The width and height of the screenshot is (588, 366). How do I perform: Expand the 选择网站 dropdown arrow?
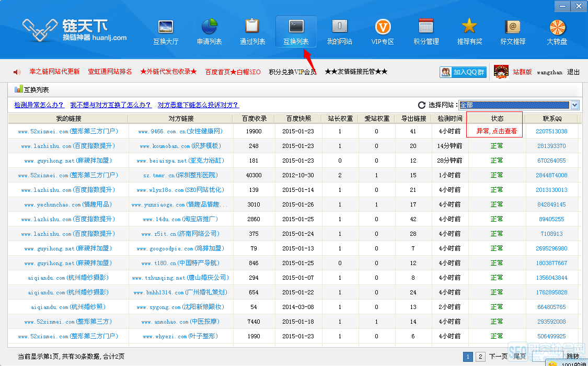(x=575, y=105)
